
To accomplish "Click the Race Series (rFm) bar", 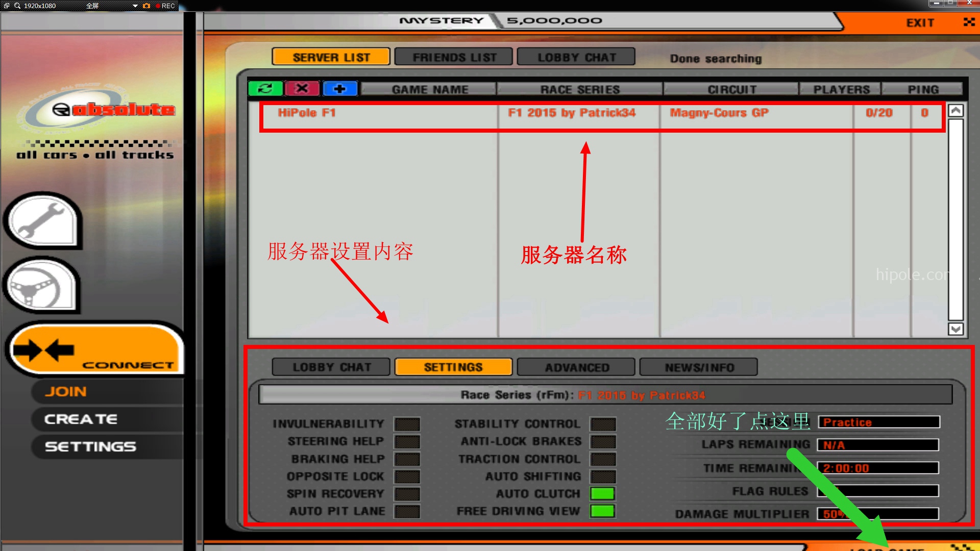I will pos(605,395).
